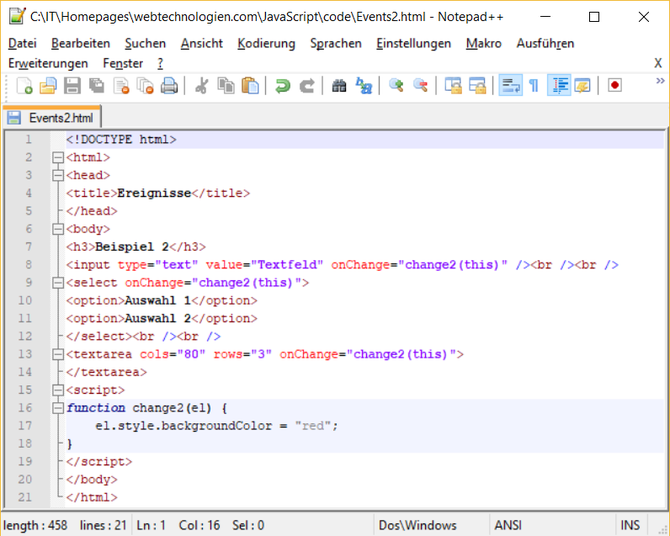This screenshot has height=536, width=670.
Task: Click the Open file folder icon
Action: pyautogui.click(x=48, y=86)
